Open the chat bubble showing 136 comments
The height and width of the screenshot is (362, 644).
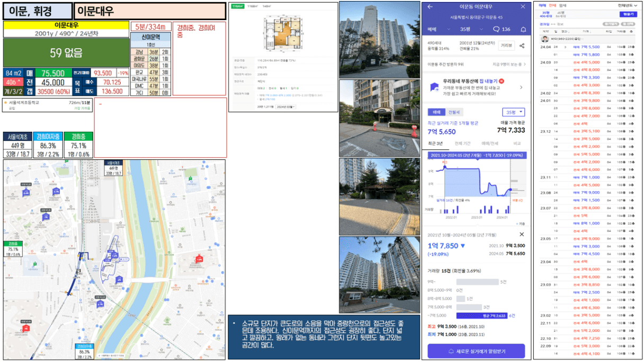(x=502, y=29)
